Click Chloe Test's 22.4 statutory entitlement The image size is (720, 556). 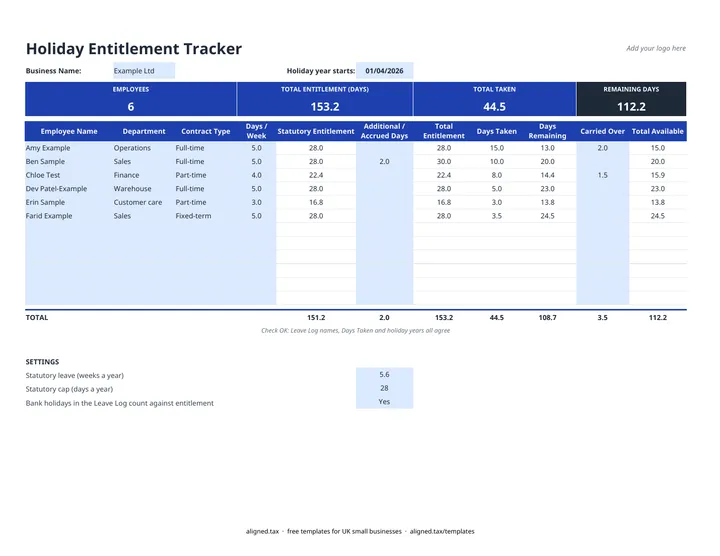point(316,175)
